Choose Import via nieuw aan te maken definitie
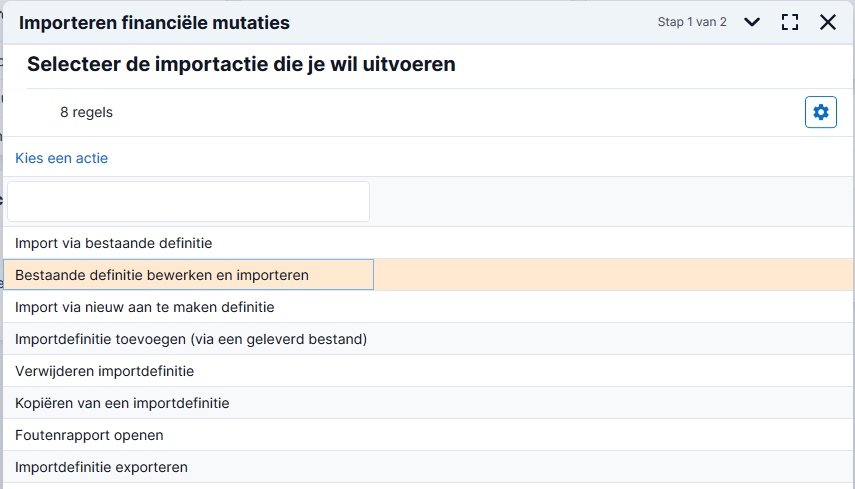The width and height of the screenshot is (855, 489). point(428,307)
